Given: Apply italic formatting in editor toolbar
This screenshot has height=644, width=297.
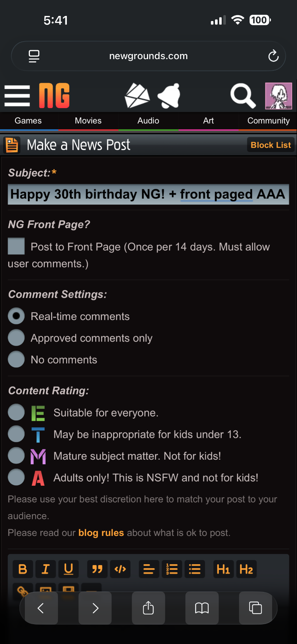Looking at the screenshot, I should tap(45, 569).
